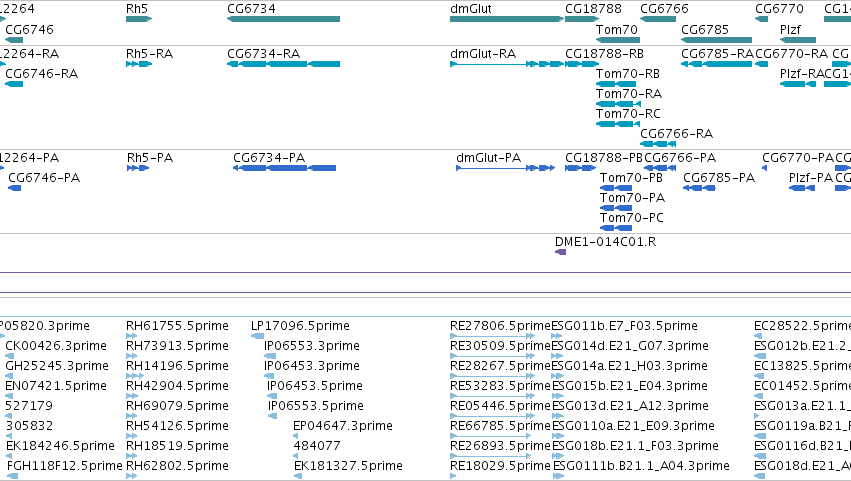Click transcript CG6766-RA

click(x=658, y=144)
